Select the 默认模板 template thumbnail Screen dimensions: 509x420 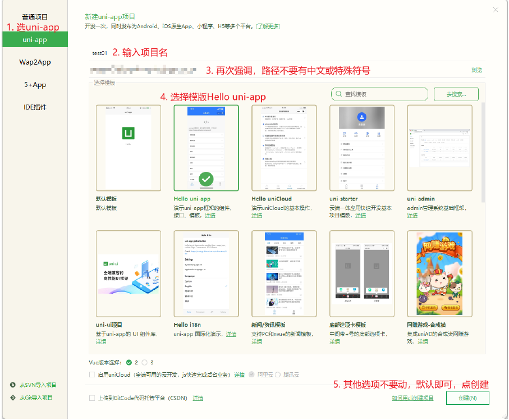(128, 148)
